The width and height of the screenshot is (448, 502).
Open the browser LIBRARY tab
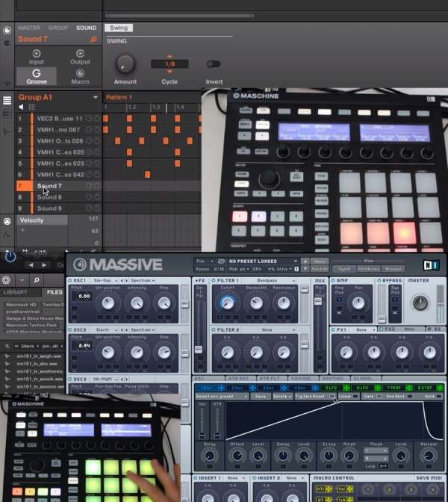16,292
